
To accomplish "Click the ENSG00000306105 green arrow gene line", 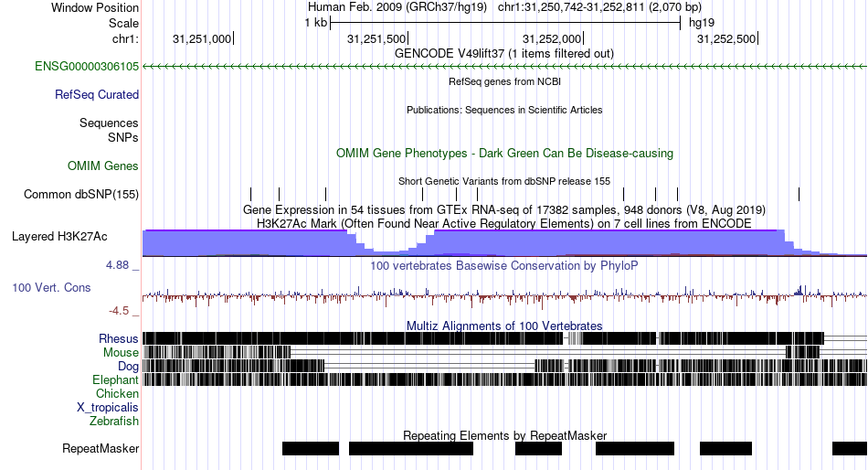I will coord(504,67).
